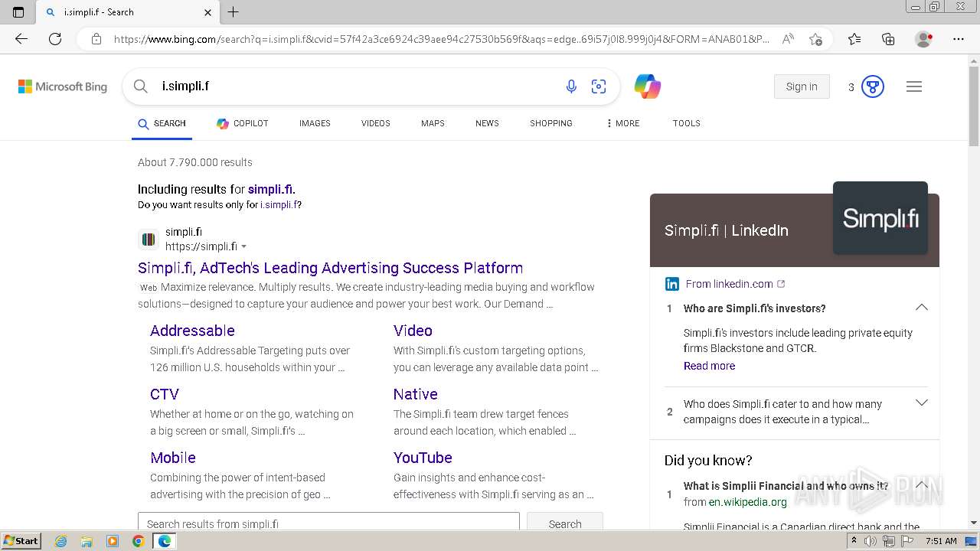Click the magnifier icon in search box
980x551 pixels.
tap(140, 86)
